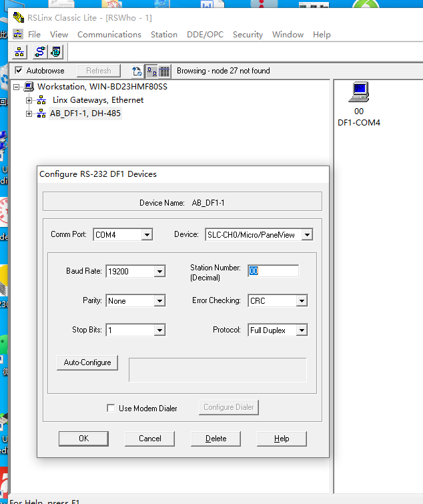Expand the AB_DF1-1, DH-485 tree node
The width and height of the screenshot is (423, 504).
[x=29, y=113]
